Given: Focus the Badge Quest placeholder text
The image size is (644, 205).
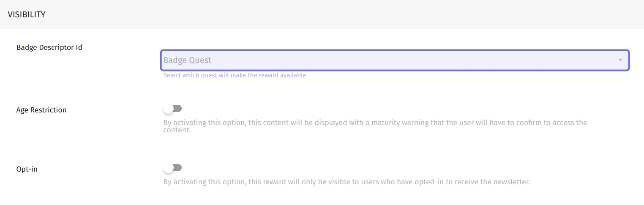Looking at the screenshot, I should pos(188,60).
